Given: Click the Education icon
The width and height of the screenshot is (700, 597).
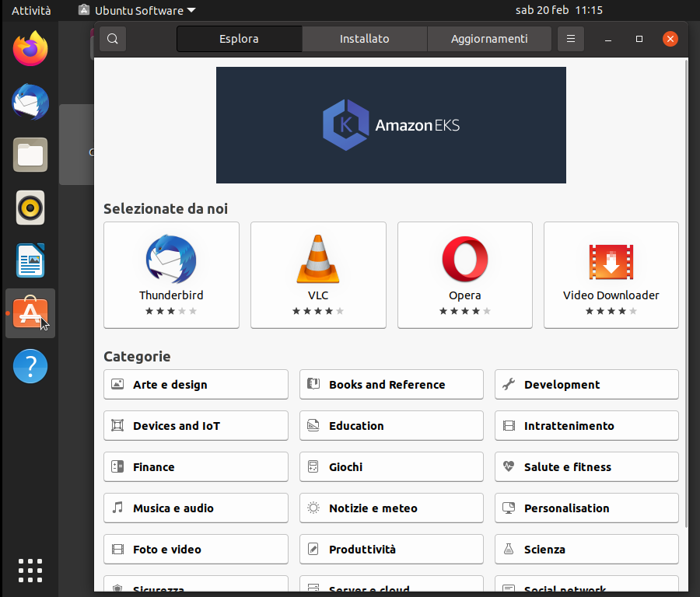Looking at the screenshot, I should (x=313, y=425).
